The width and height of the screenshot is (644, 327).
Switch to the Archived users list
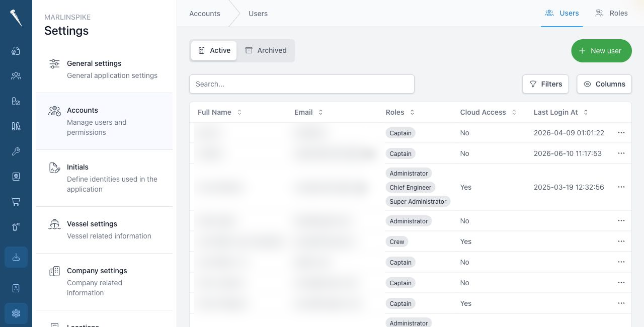(266, 51)
